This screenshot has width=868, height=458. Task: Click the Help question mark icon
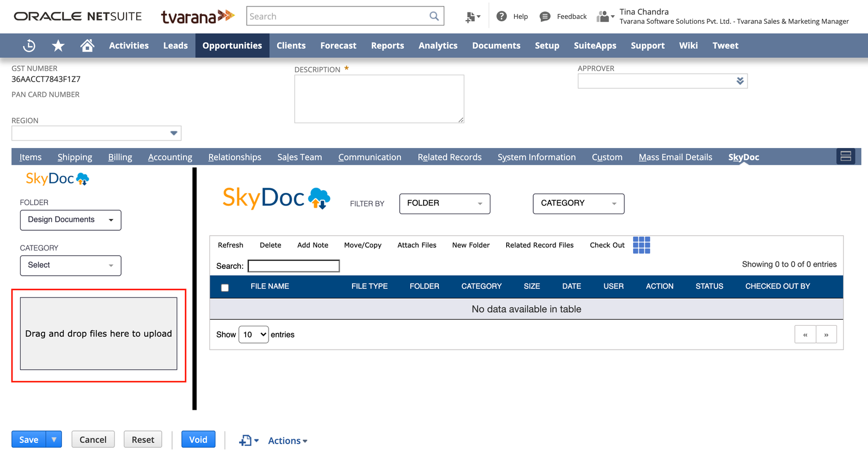click(502, 16)
